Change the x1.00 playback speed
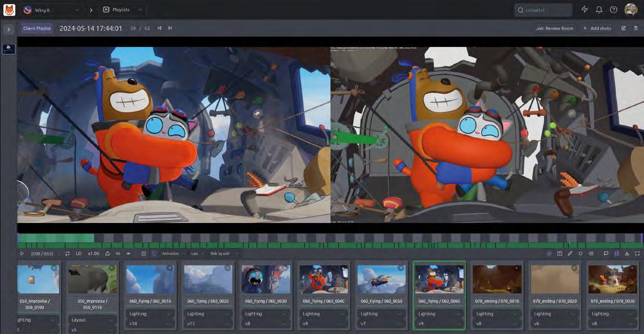Viewport: 644px width, 334px height. (94, 253)
